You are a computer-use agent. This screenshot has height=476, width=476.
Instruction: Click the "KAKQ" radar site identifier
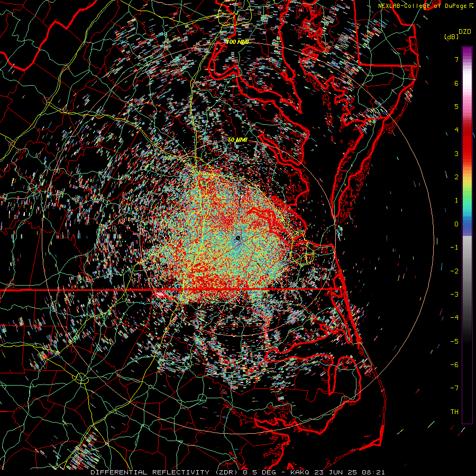300,472
